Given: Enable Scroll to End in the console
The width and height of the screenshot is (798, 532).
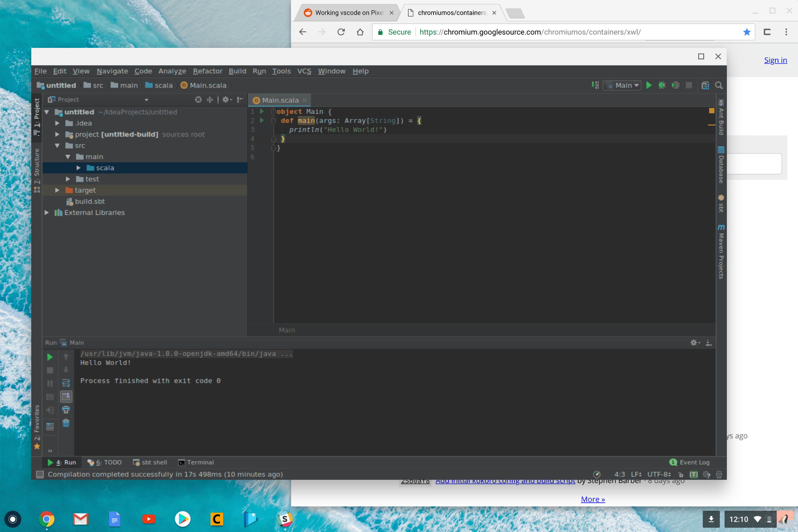Looking at the screenshot, I should [66, 396].
